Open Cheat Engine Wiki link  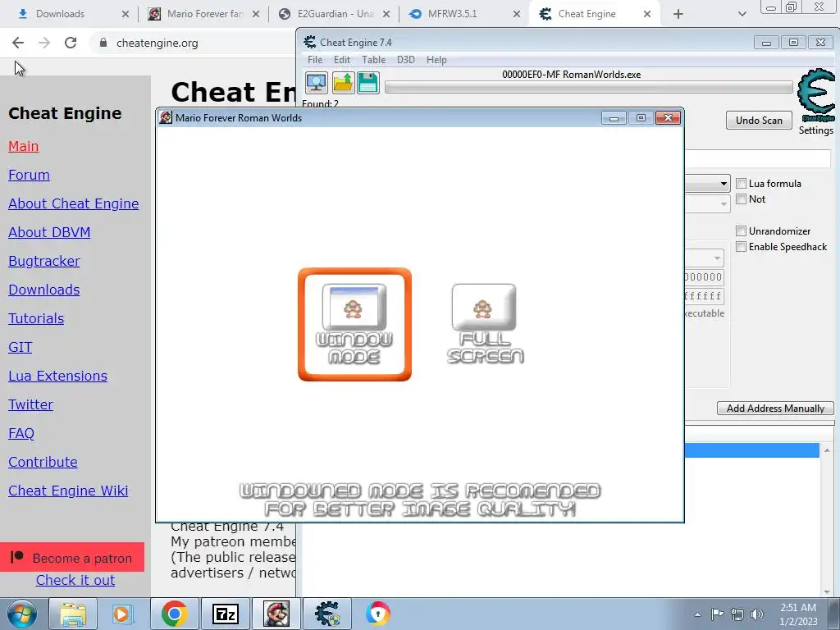tap(68, 491)
